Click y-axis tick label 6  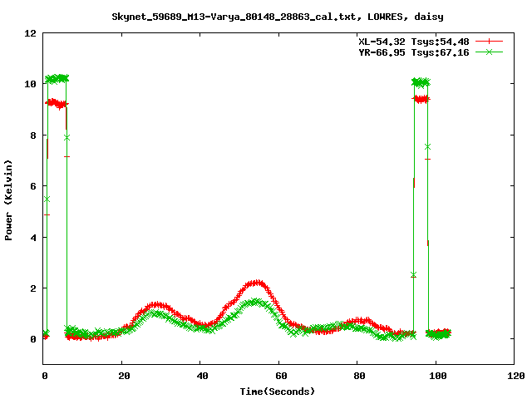pos(33,186)
